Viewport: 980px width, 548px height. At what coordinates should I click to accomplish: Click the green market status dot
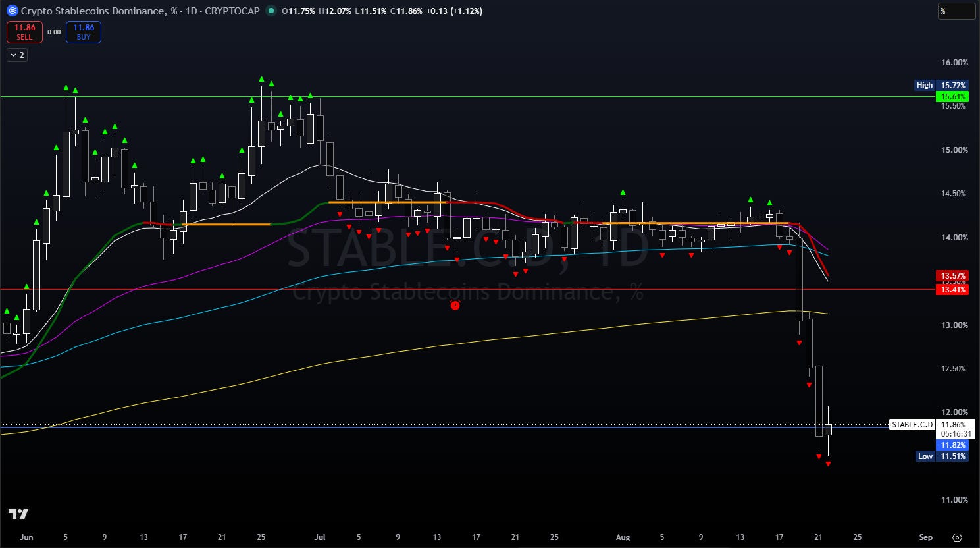click(271, 11)
